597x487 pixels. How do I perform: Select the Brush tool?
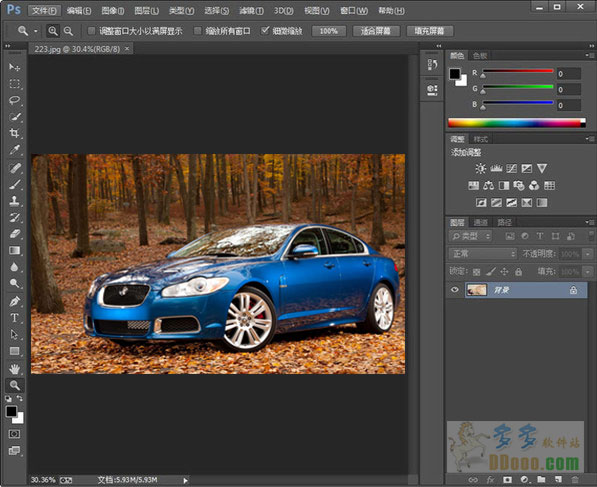[14, 184]
